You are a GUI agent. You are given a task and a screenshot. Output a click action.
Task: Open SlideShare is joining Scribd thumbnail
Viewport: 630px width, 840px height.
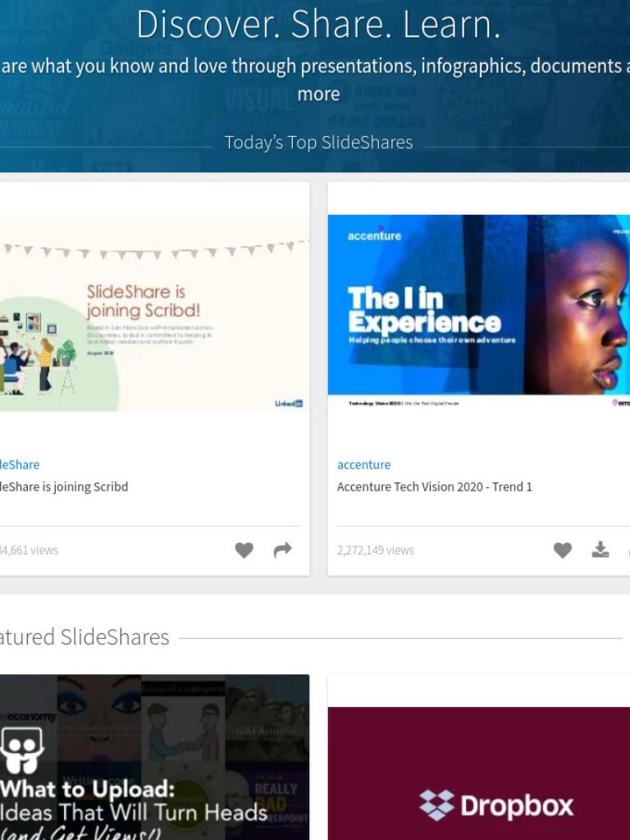click(x=154, y=313)
